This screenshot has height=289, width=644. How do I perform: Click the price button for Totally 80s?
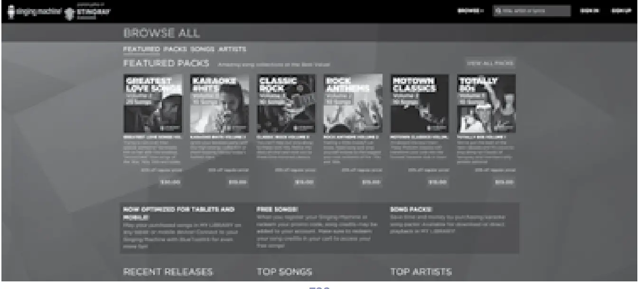504,182
